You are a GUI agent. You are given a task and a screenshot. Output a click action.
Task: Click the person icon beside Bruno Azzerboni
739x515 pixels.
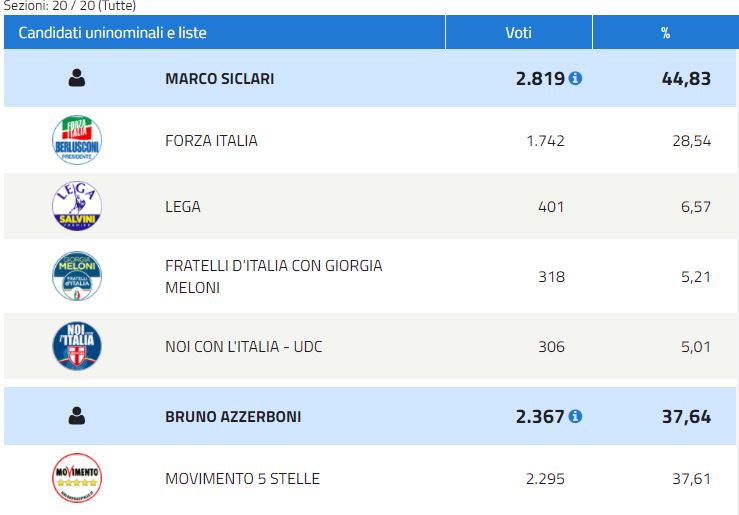(x=77, y=416)
